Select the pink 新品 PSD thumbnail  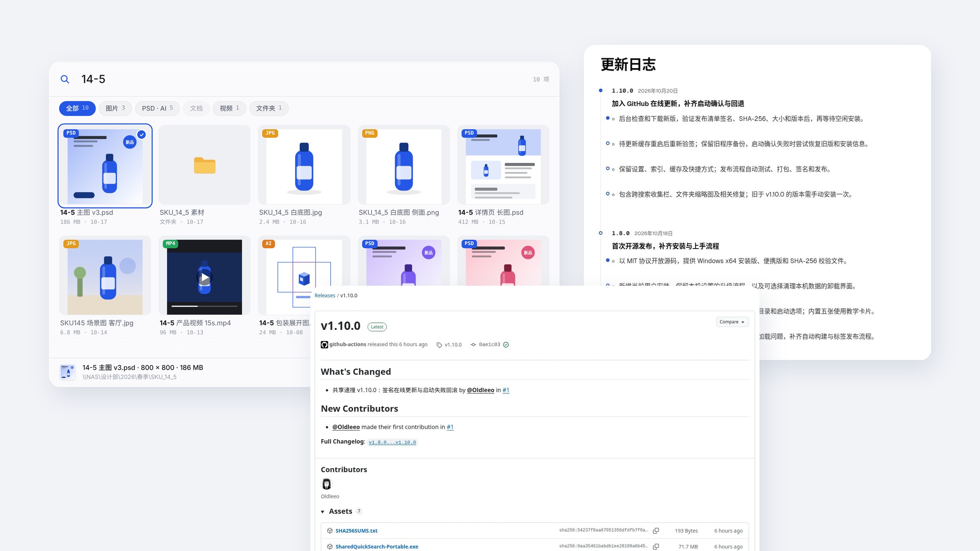[x=503, y=261]
